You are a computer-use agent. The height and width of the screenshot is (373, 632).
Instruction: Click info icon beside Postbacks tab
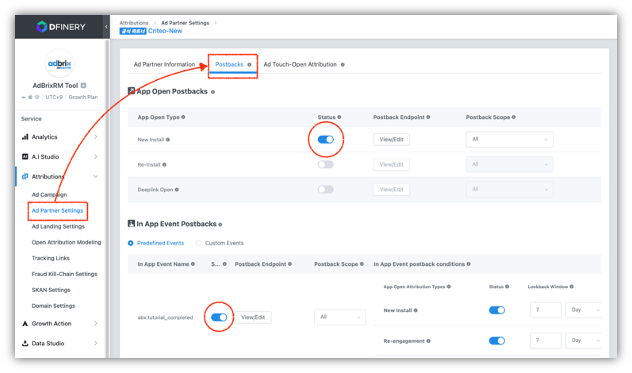249,65
